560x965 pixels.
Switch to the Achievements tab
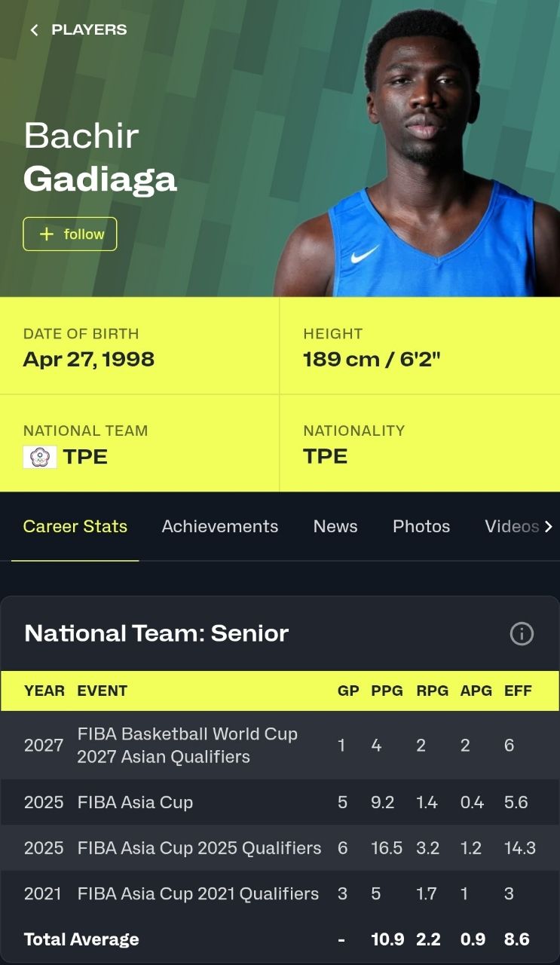220,526
